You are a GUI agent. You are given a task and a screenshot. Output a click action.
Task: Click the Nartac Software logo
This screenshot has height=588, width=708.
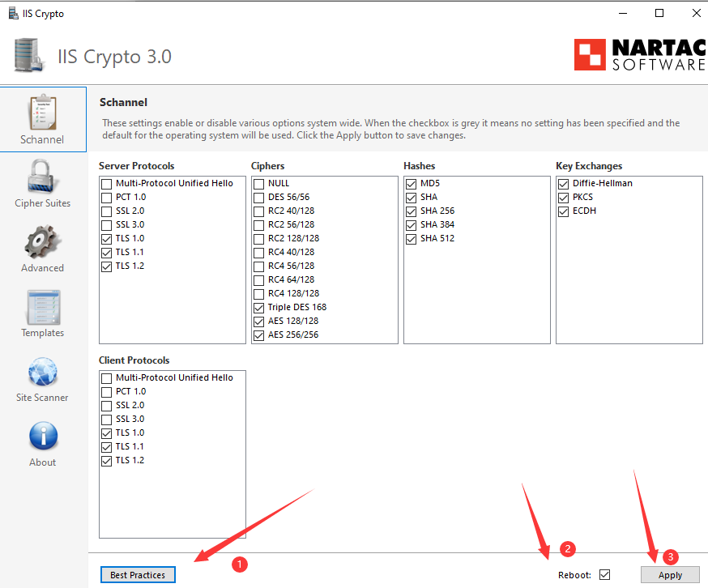[640, 54]
